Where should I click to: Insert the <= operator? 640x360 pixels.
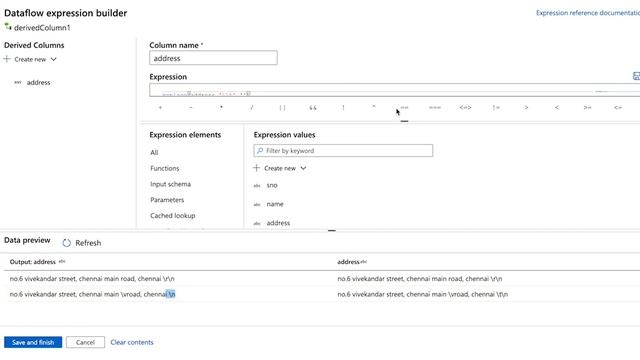click(618, 107)
